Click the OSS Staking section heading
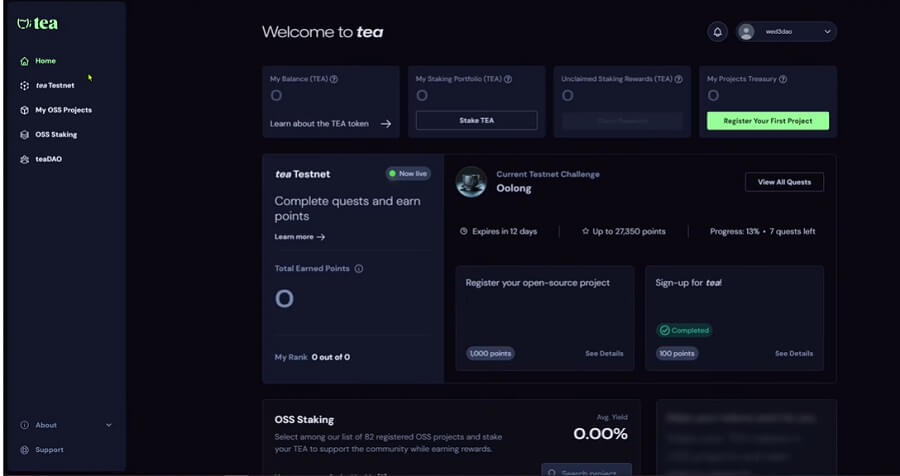Screen dimensions: 900x476 click(304, 420)
